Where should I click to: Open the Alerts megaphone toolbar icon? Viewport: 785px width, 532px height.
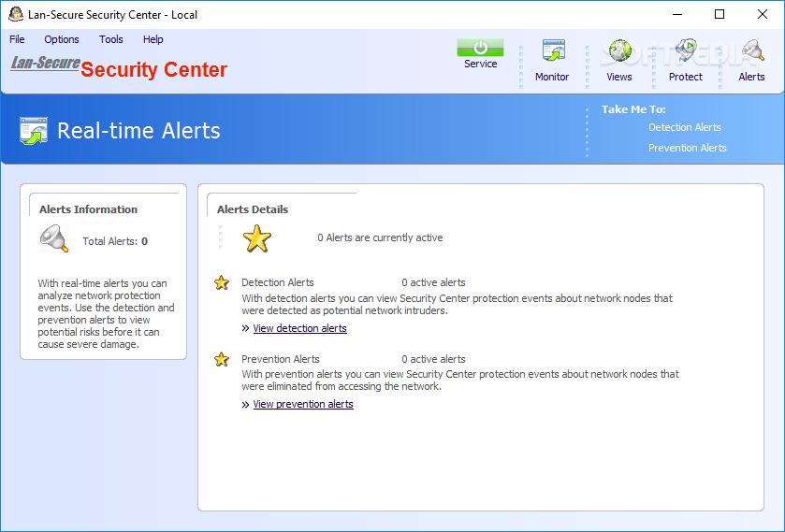click(x=752, y=51)
